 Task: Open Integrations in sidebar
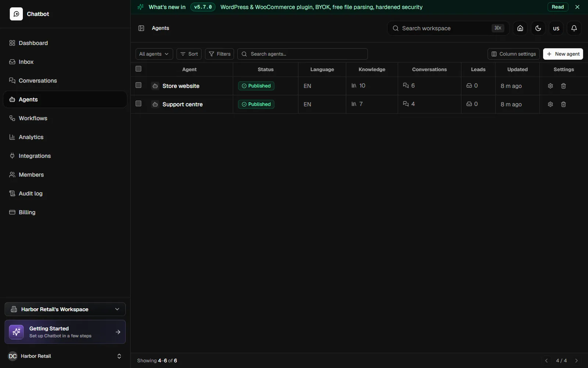[65, 156]
